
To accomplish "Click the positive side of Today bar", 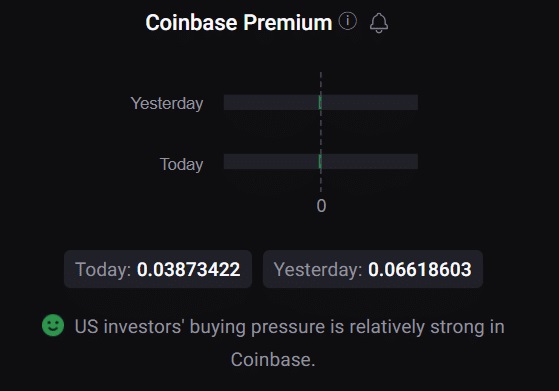I will [x=370, y=161].
